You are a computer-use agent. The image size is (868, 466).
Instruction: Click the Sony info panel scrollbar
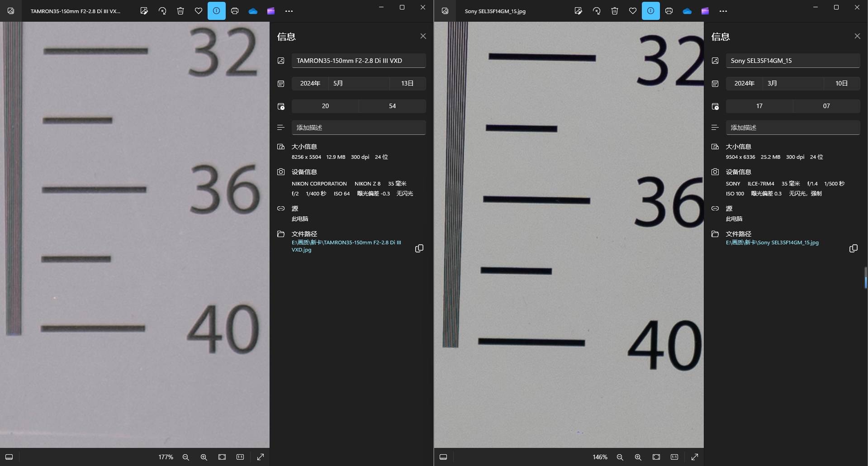pyautogui.click(x=865, y=278)
